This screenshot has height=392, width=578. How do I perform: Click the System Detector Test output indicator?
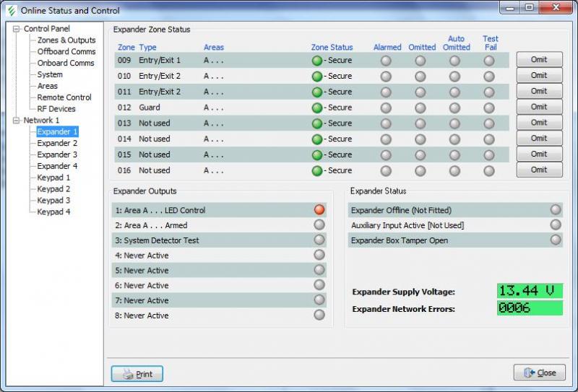(319, 240)
